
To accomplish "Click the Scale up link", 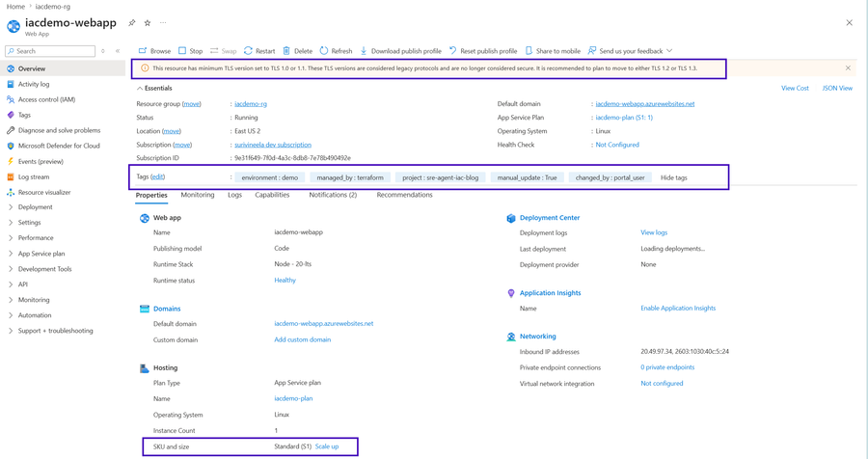I will (327, 446).
